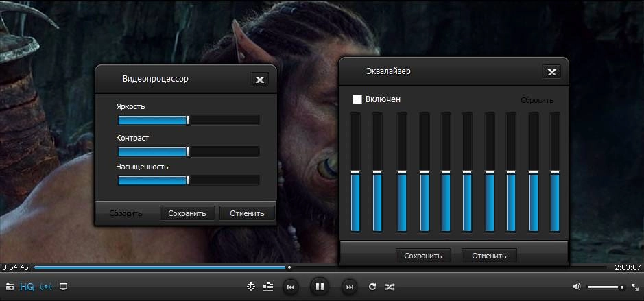
Task: Adjust the eighth equalizer band slider
Action: (x=511, y=173)
